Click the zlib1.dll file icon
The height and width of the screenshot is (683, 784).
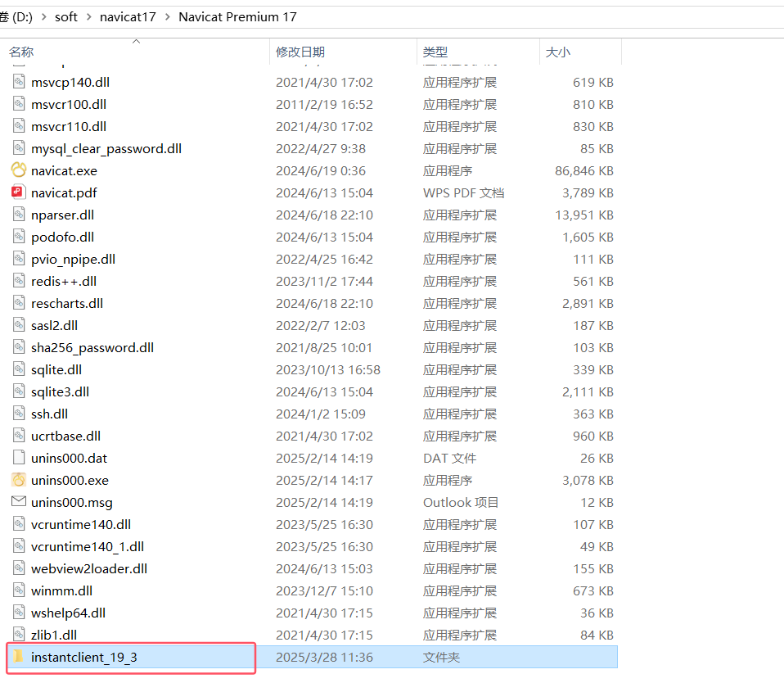19,635
